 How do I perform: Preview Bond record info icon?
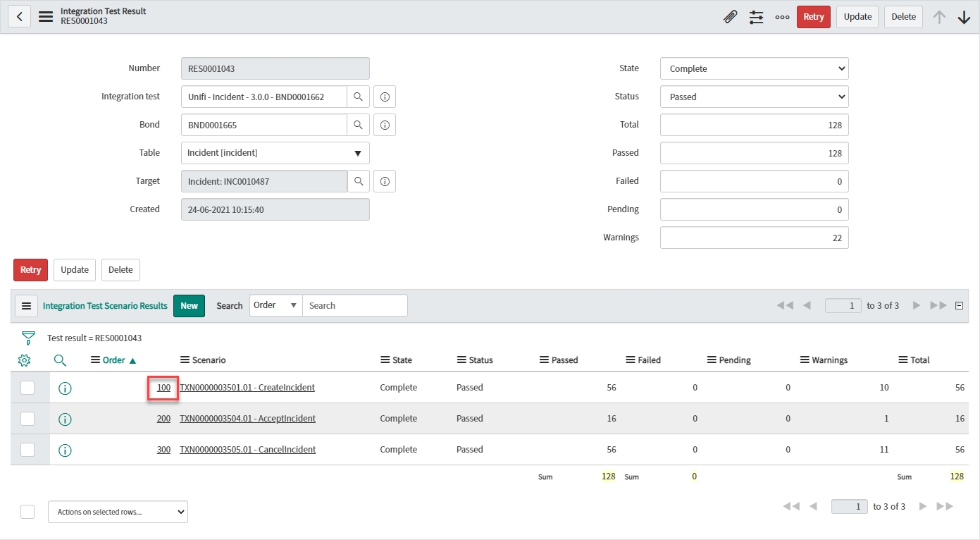(x=385, y=125)
